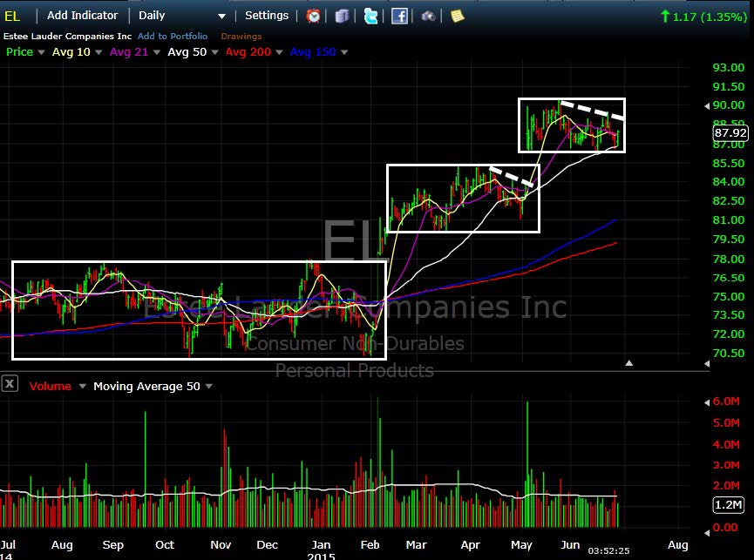Click the 87.92 current price tag
Image resolution: width=754 pixels, height=560 pixels.
tap(730, 133)
